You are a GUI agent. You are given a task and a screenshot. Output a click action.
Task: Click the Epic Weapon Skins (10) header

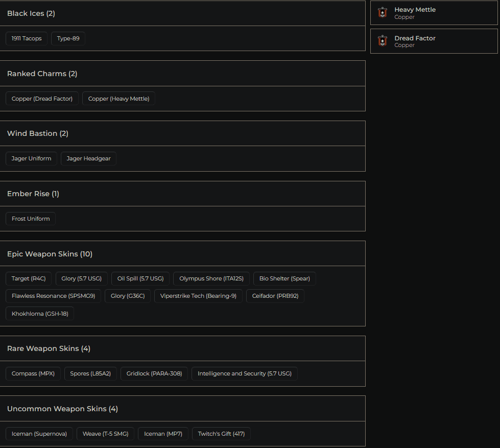[182, 253]
